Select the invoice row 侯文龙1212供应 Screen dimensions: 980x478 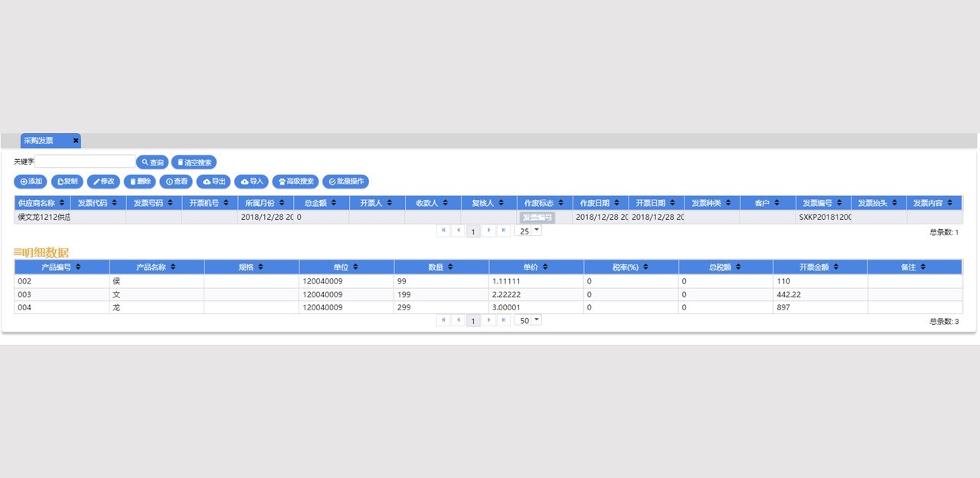click(44, 217)
